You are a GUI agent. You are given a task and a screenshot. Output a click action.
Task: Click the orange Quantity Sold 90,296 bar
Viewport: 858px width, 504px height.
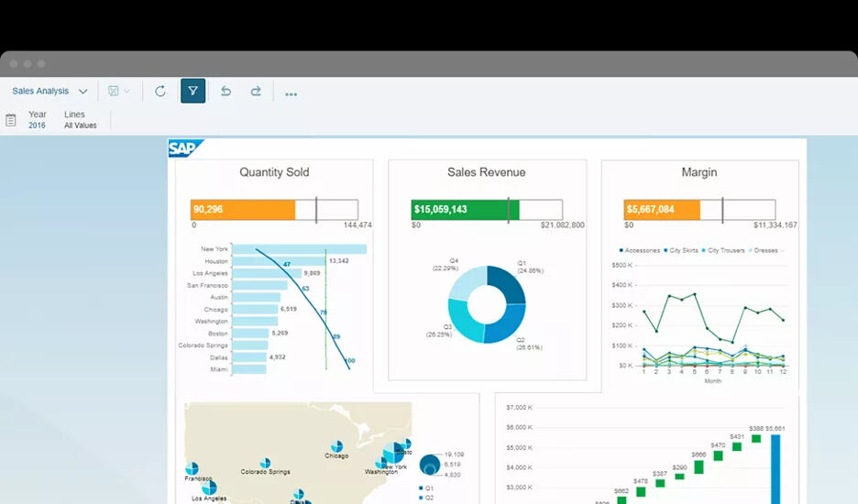[x=243, y=210]
